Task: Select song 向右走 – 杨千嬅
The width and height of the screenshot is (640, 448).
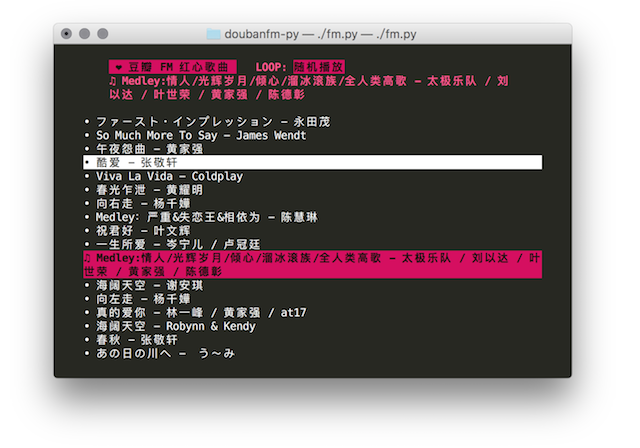Action: pyautogui.click(x=138, y=203)
